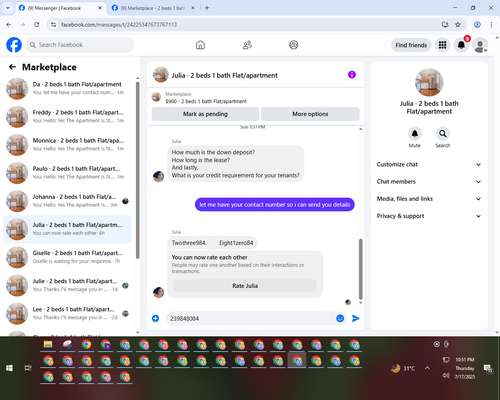The height and width of the screenshot is (400, 500).
Task: Open the emoji picker in message box
Action: point(340,318)
